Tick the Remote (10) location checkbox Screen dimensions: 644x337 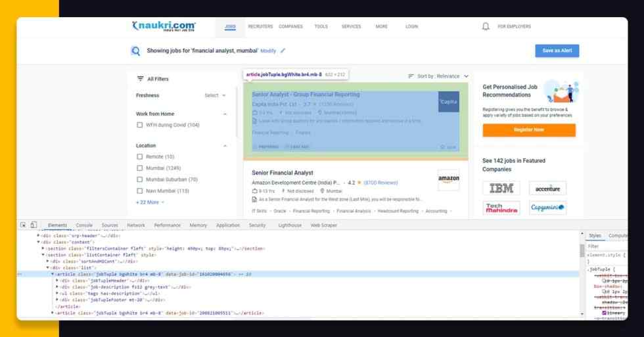click(139, 157)
